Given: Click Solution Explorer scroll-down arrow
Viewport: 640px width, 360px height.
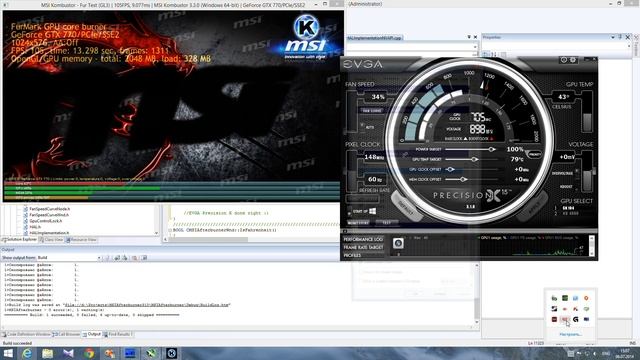Looking at the screenshot, I should coord(156,233).
